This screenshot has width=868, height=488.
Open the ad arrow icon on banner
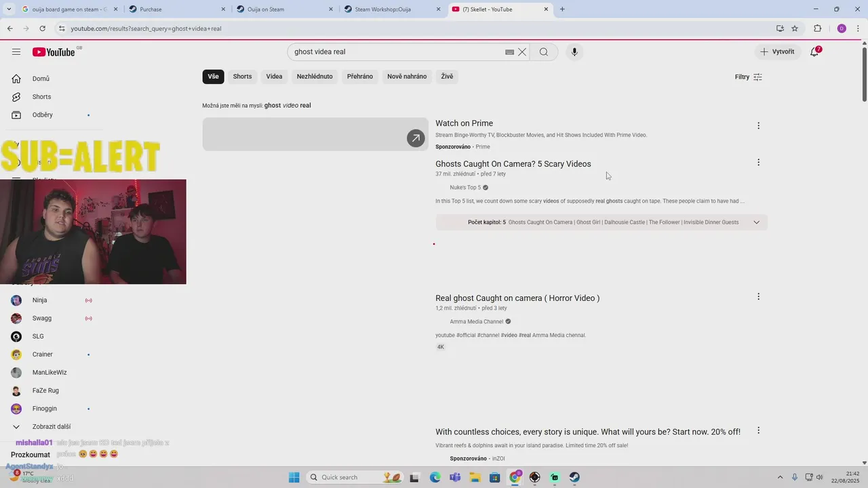pyautogui.click(x=416, y=138)
